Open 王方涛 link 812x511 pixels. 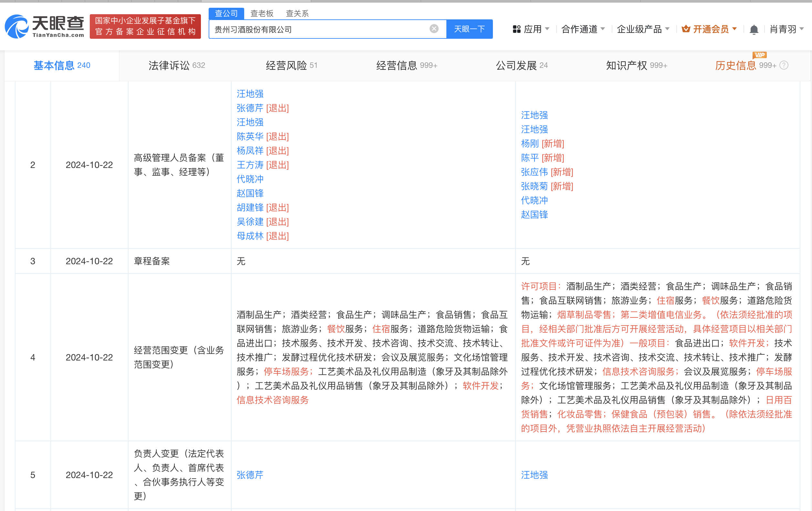coord(250,165)
